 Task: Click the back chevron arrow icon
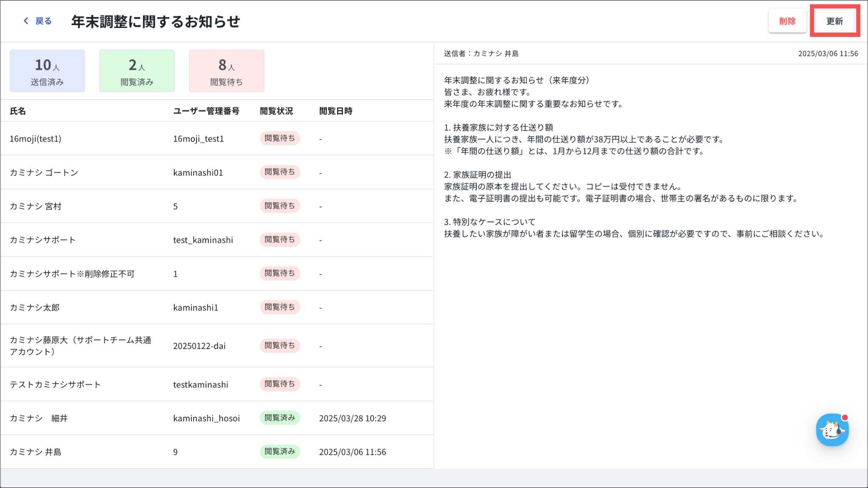coord(26,21)
